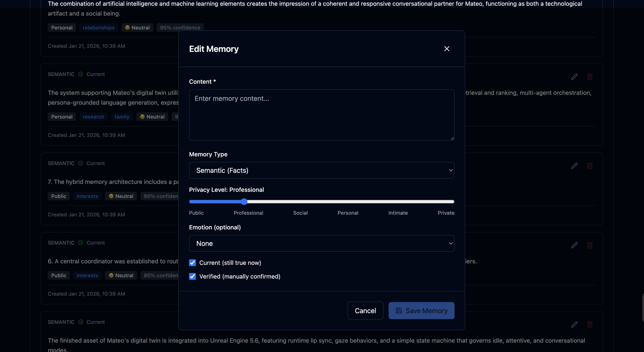
Task: Set the privacy slider to Personal
Action: click(x=348, y=202)
